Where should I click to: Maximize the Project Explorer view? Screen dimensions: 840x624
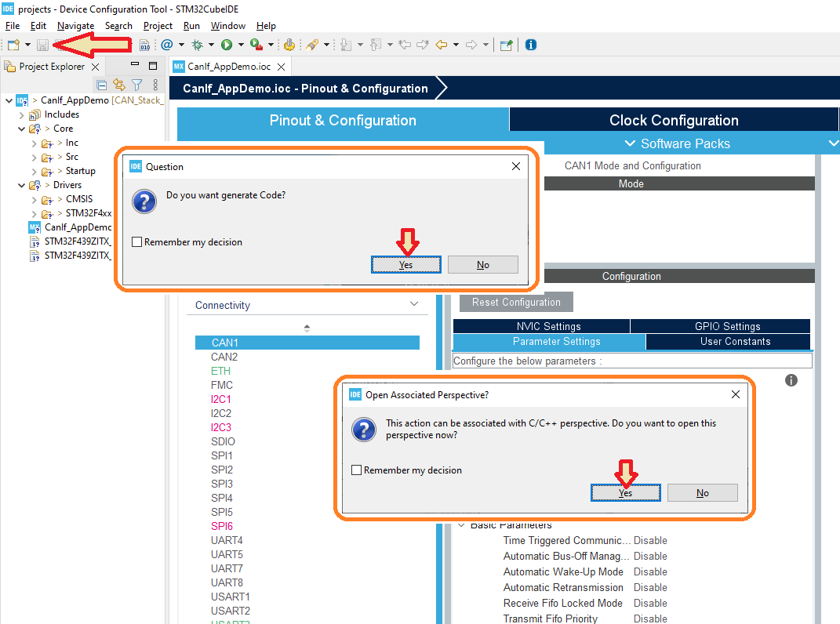[153, 65]
